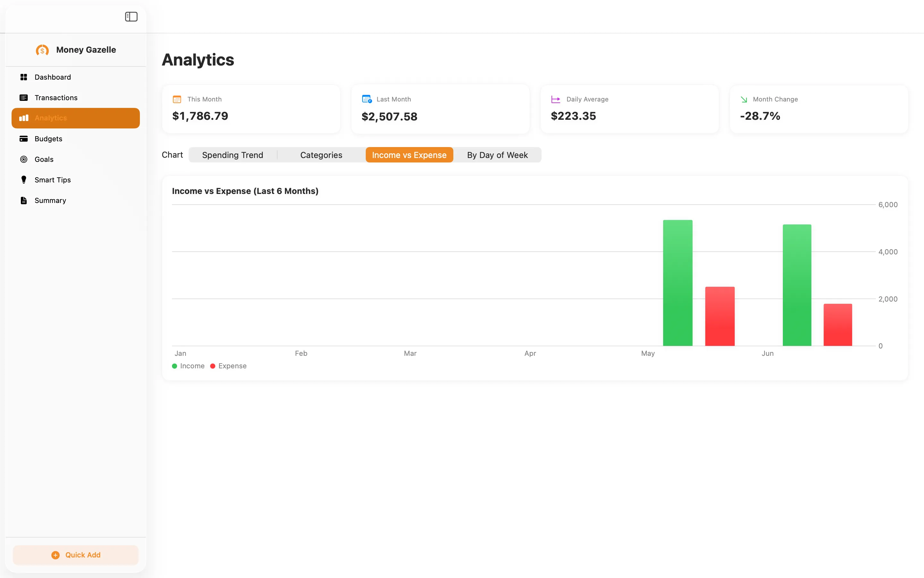This screenshot has width=924, height=578.
Task: Click the Income vs Expense (Last 6 Months) title
Action: point(245,191)
